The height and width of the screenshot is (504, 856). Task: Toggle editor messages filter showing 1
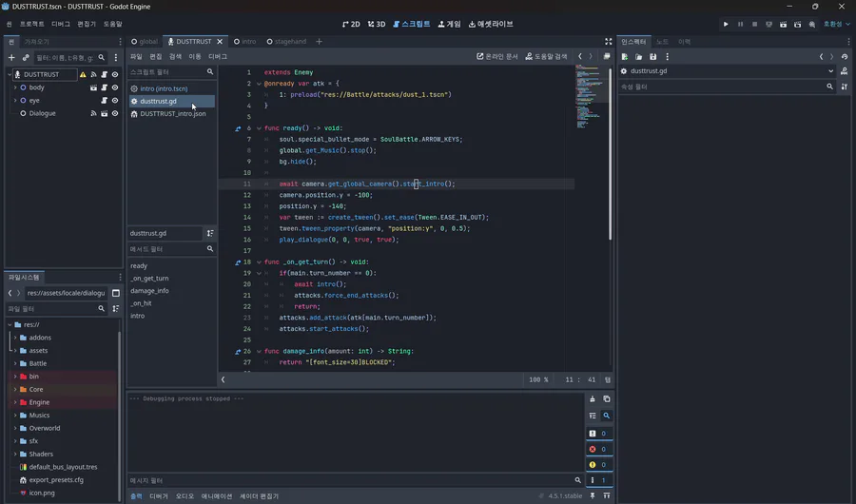point(598,480)
